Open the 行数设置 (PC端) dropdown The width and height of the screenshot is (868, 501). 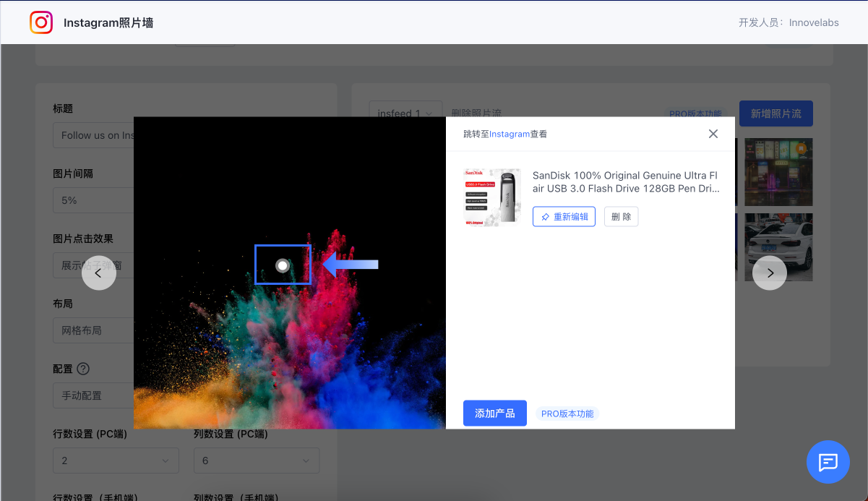pyautogui.click(x=115, y=461)
